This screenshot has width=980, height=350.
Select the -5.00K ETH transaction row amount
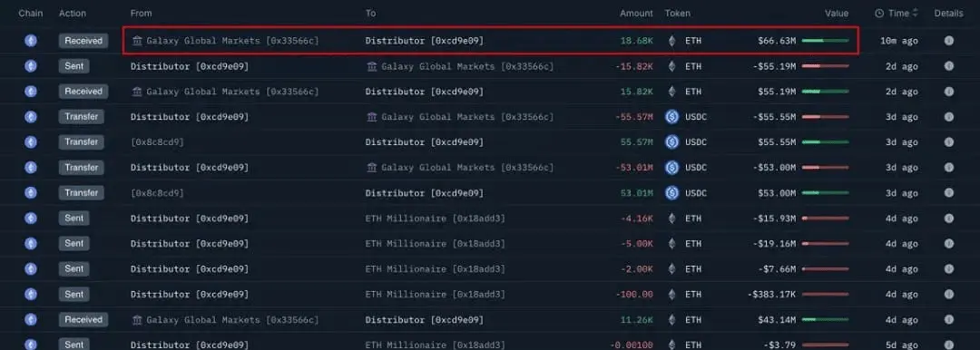[637, 244]
